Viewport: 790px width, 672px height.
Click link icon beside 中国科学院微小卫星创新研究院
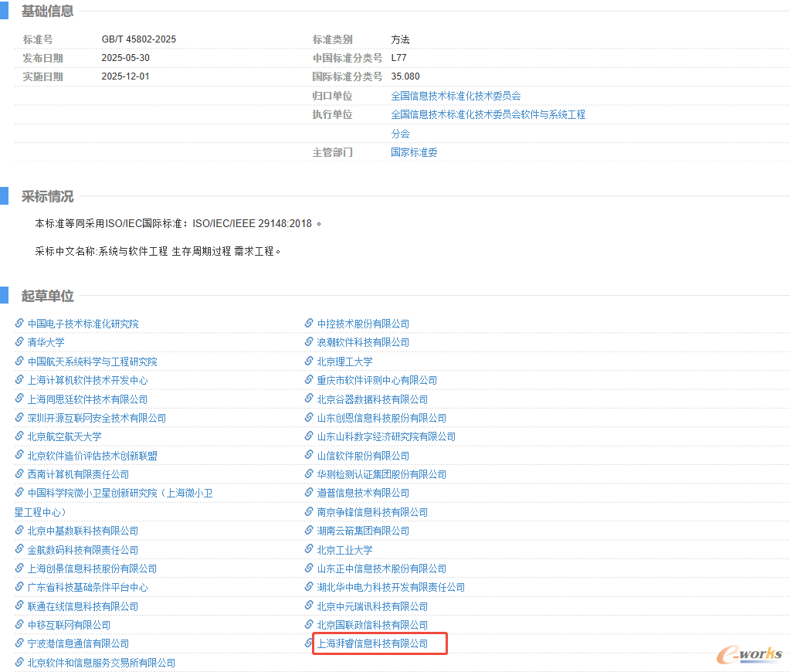[19, 493]
